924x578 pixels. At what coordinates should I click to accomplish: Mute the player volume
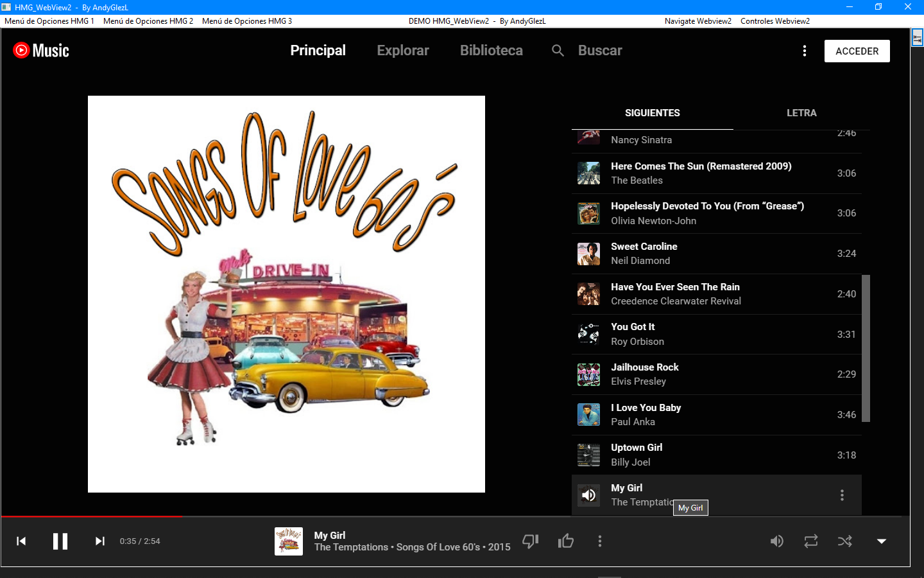click(x=776, y=541)
